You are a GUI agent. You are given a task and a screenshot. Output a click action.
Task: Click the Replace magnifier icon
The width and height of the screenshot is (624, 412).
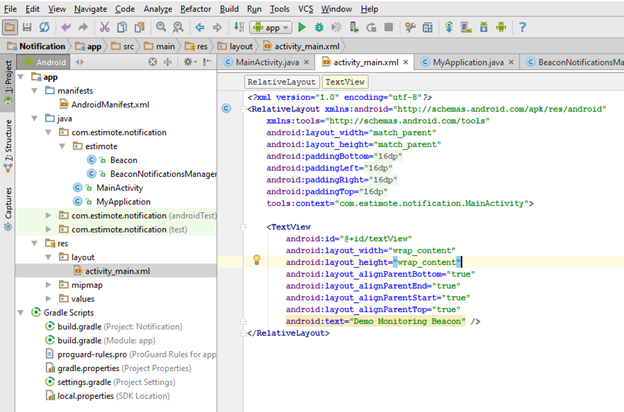pyautogui.click(x=178, y=27)
